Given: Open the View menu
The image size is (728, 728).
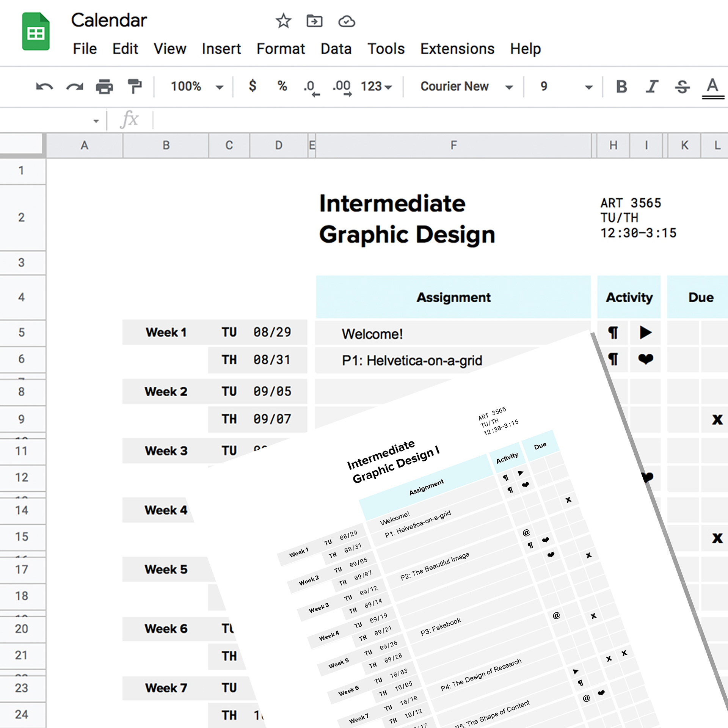Looking at the screenshot, I should (x=170, y=49).
